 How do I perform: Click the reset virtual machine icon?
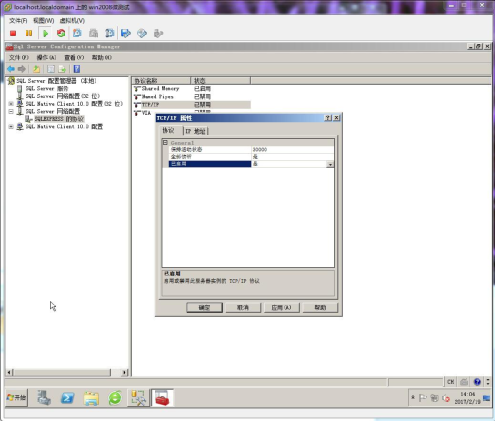pyautogui.click(x=61, y=33)
